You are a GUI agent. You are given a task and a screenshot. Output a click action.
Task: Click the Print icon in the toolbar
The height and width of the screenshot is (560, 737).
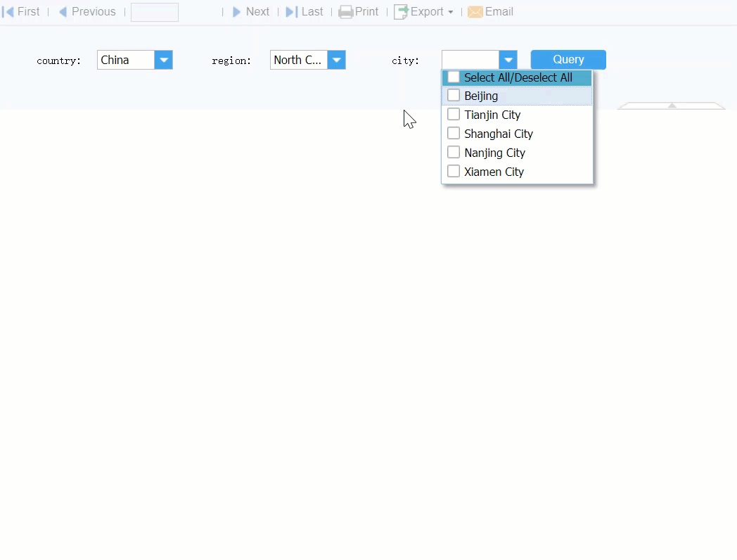tap(346, 11)
